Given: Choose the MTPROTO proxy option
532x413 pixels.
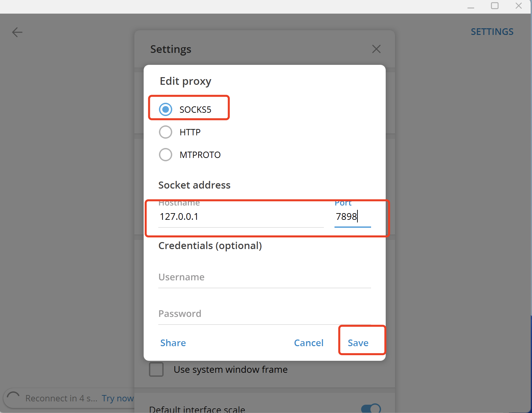Looking at the screenshot, I should pos(166,155).
